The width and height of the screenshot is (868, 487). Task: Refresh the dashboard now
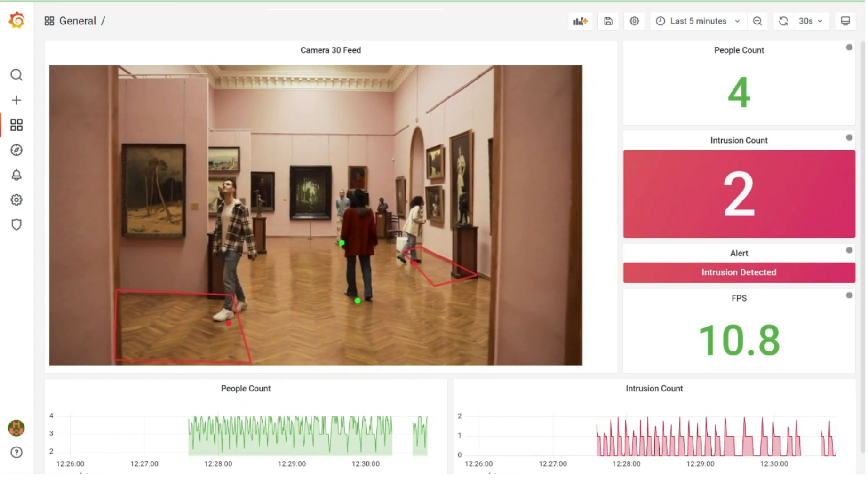[783, 21]
